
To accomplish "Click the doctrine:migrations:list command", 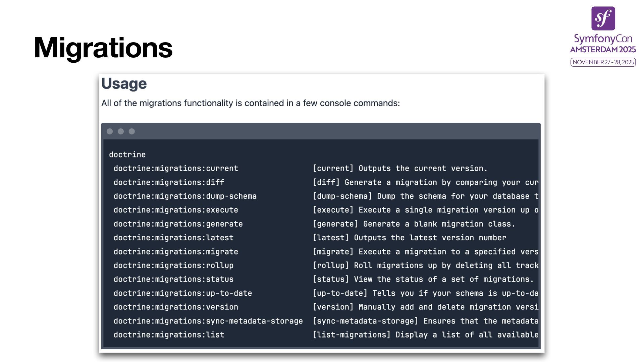I will (169, 335).
